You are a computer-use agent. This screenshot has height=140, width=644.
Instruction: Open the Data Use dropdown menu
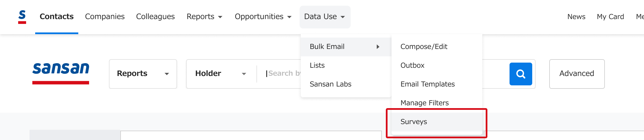(x=325, y=17)
